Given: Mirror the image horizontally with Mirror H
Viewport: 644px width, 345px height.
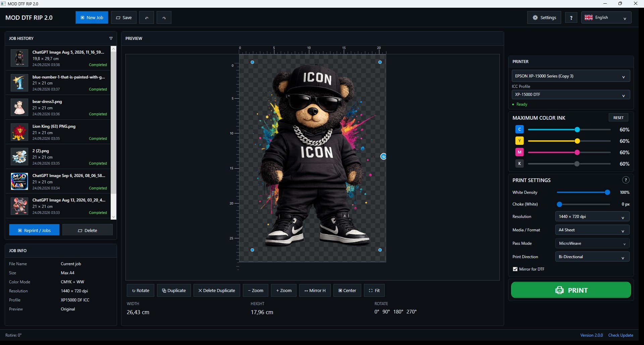Looking at the screenshot, I should coord(315,290).
